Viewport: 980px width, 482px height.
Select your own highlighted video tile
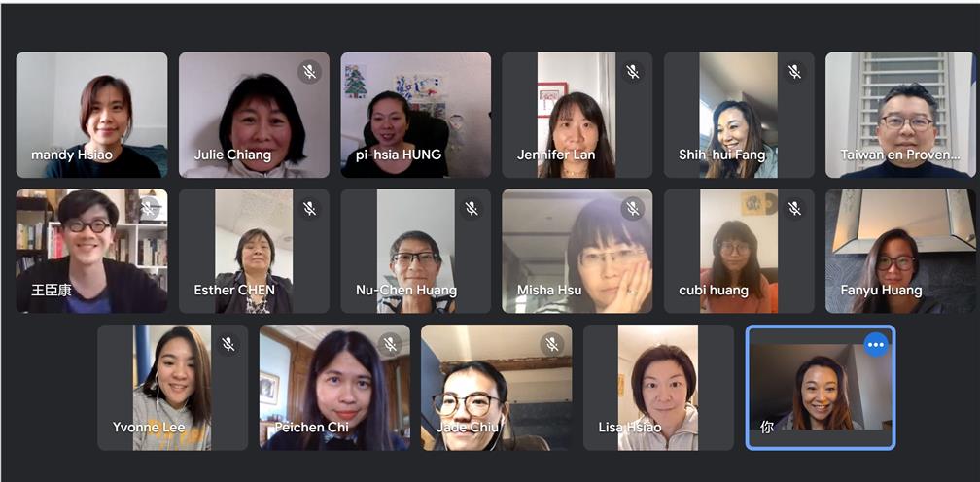pyautogui.click(x=821, y=387)
